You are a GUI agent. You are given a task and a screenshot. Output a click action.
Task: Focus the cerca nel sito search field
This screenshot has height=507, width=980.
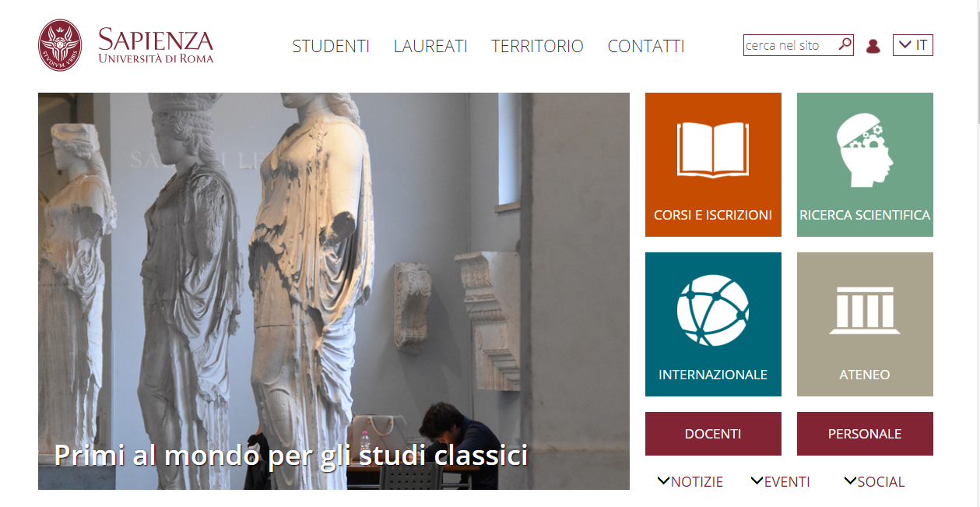[x=790, y=45]
